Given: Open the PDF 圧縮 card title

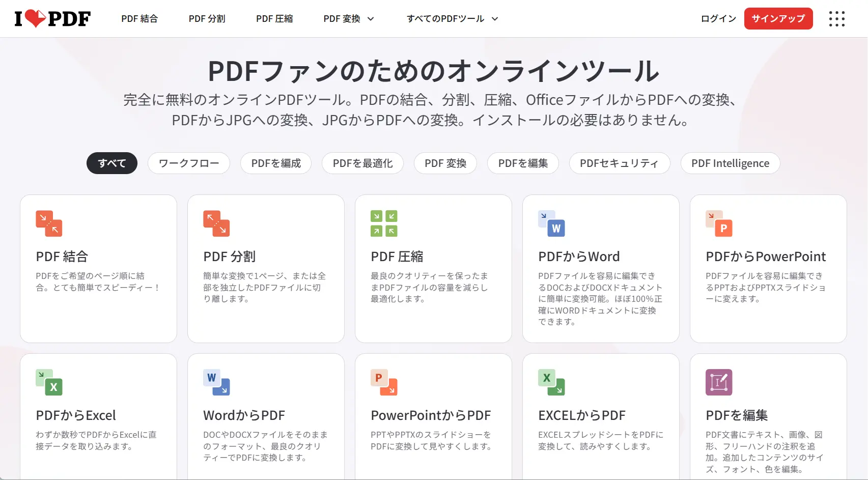Looking at the screenshot, I should 397,257.
